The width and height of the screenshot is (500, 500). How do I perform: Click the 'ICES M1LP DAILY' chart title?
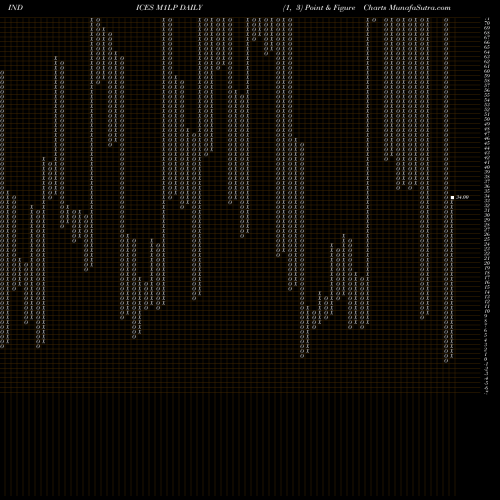pyautogui.click(x=169, y=7)
